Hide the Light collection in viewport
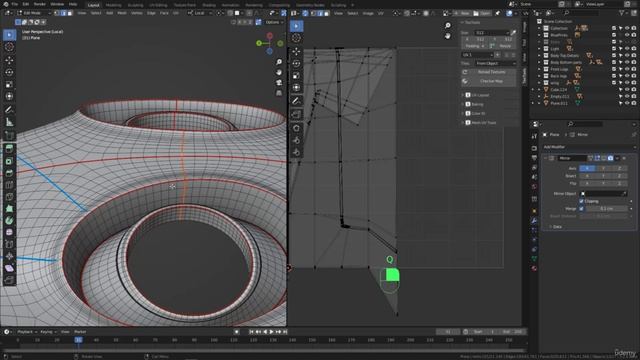Viewport: 640px width, 360px height. point(627,49)
